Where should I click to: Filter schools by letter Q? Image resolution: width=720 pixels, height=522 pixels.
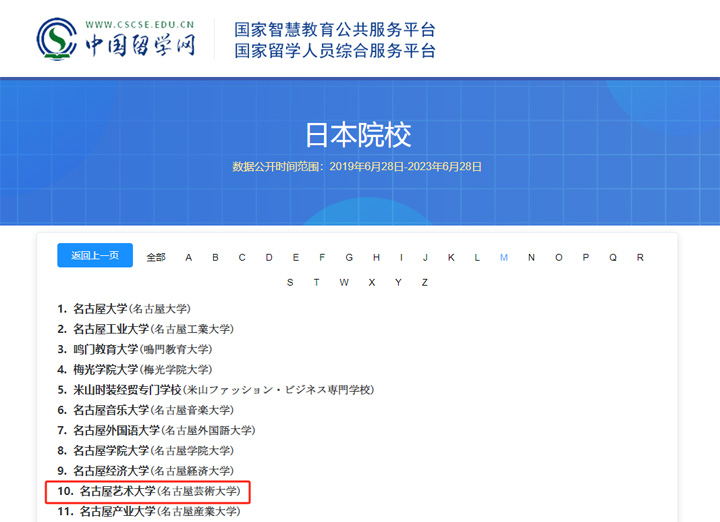[x=613, y=258]
